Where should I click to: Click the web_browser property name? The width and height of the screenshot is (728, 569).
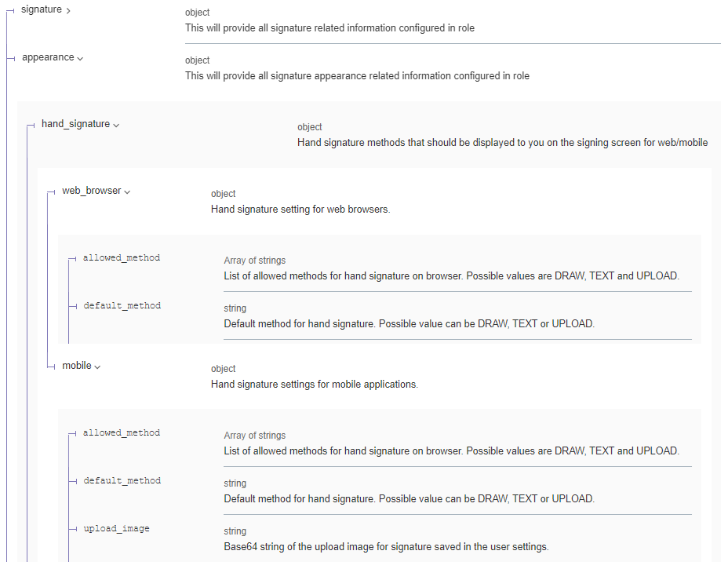pos(92,191)
